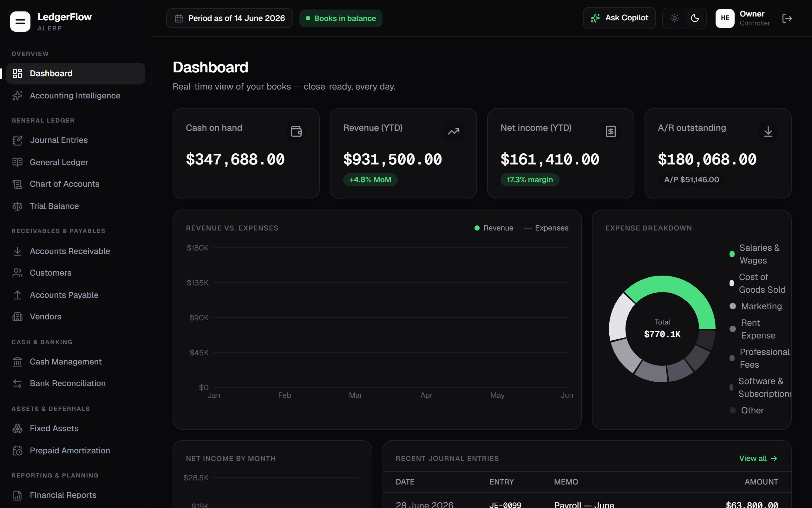Click the 17.3% margin badge
The image size is (812, 508).
coord(529,180)
